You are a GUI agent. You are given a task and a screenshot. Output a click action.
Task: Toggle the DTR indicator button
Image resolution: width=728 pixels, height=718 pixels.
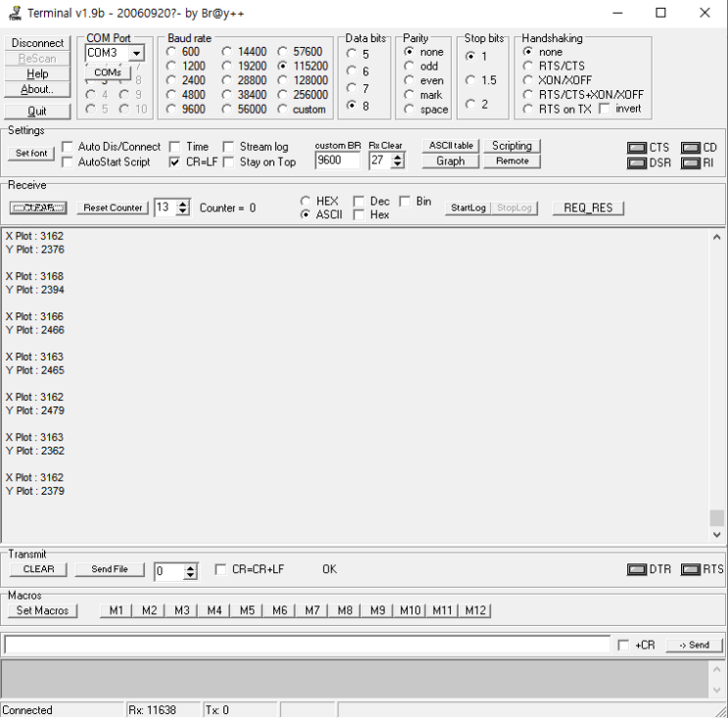tap(637, 569)
